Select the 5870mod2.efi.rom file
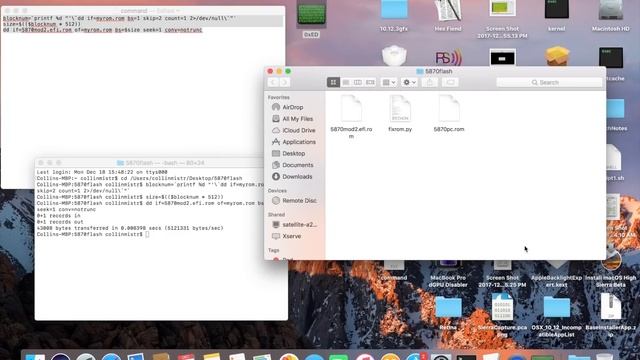 (351, 116)
